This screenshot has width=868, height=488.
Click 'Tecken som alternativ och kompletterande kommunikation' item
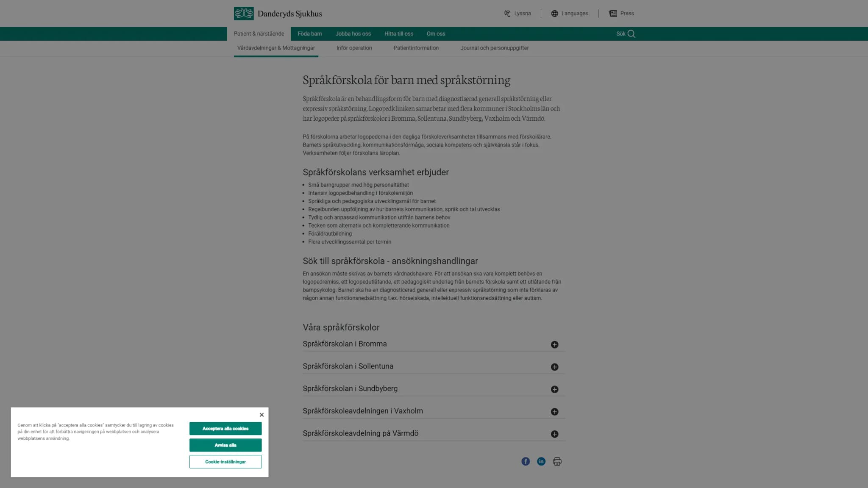[379, 226]
